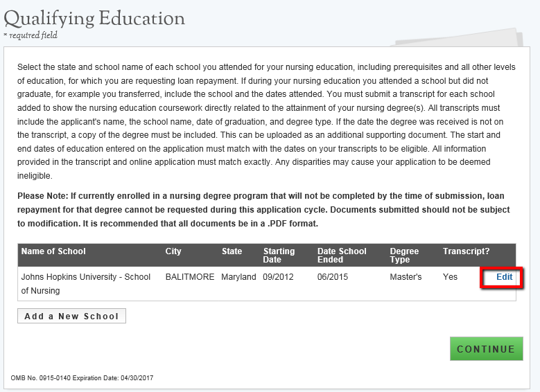Click the BALTIMORE city cell
The image size is (540, 392).
point(190,277)
